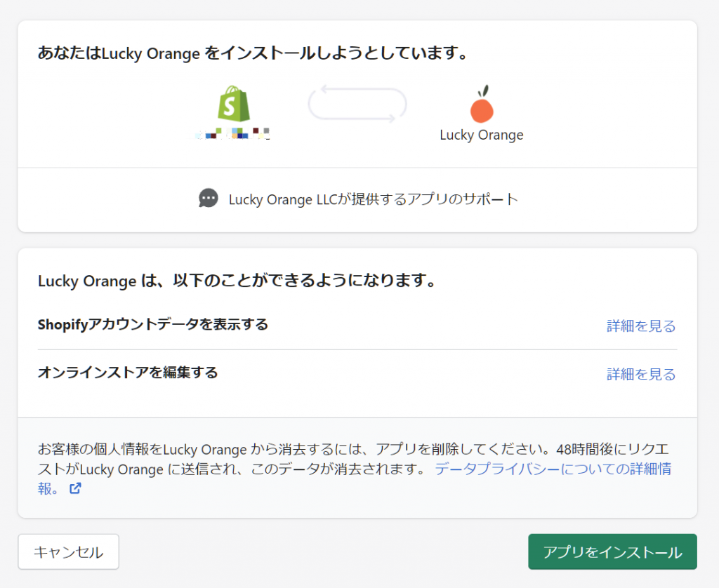Click the Shopifyアカウントデータを表示する permission text

(x=152, y=324)
